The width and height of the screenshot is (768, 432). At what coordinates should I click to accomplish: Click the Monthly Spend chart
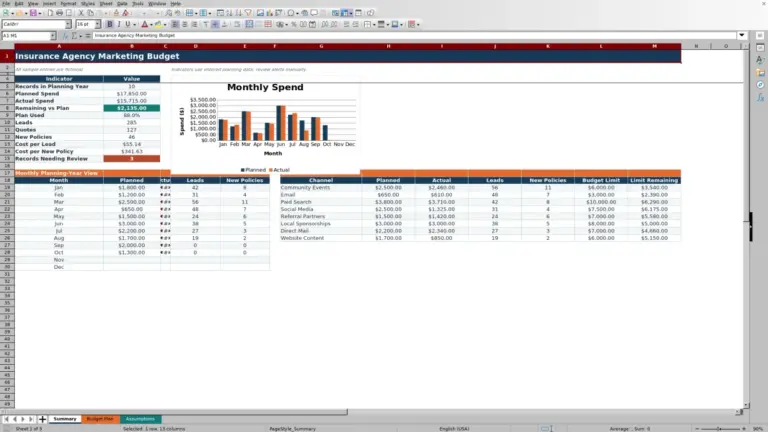click(x=265, y=127)
